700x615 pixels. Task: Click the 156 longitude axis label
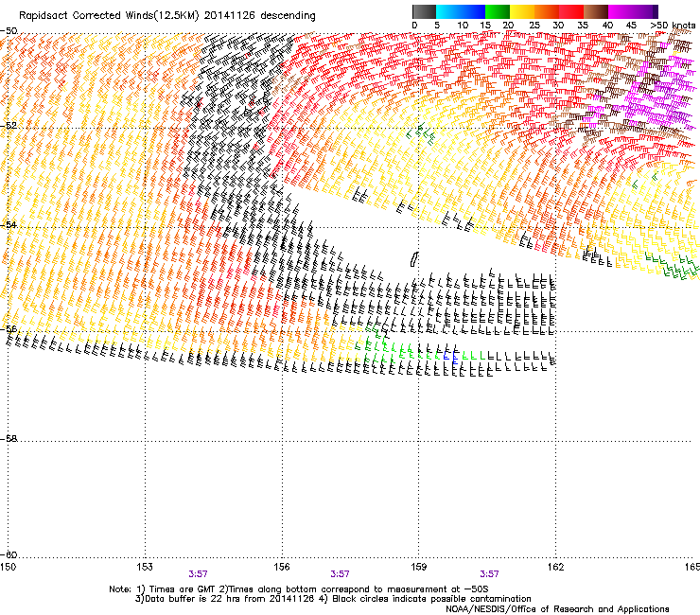pos(282,567)
